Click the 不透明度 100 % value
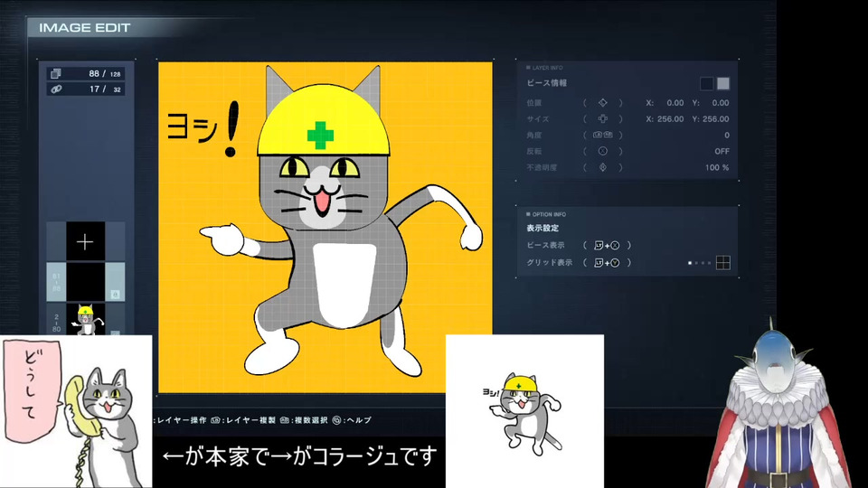This screenshot has height=488, width=868. 717,167
